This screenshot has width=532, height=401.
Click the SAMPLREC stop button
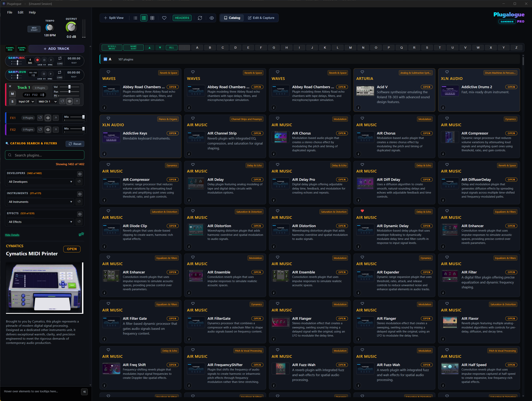(x=44, y=60)
